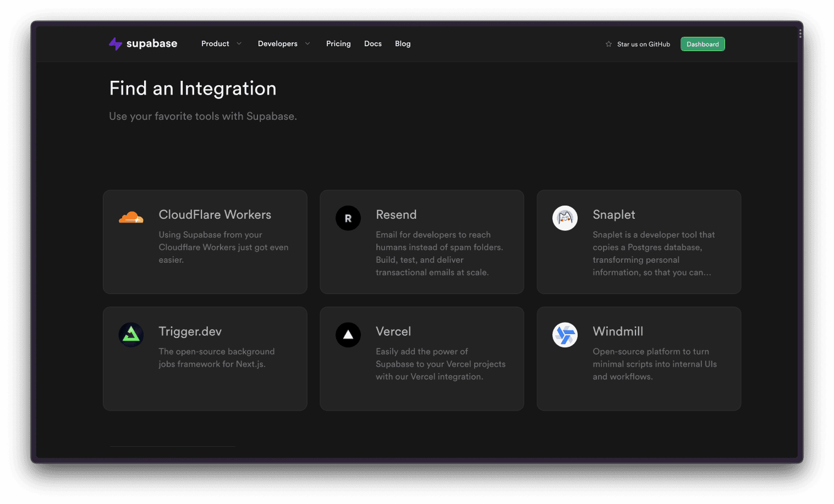
Task: Open the Pricing page
Action: click(x=338, y=44)
